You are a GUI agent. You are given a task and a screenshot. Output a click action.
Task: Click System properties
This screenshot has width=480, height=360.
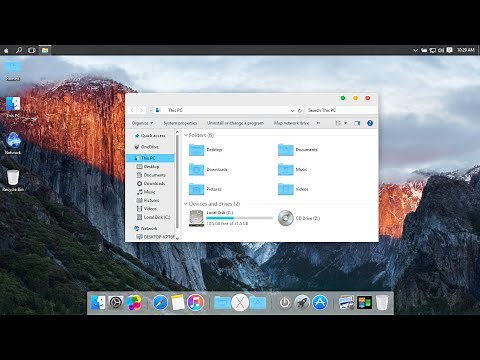(180, 123)
